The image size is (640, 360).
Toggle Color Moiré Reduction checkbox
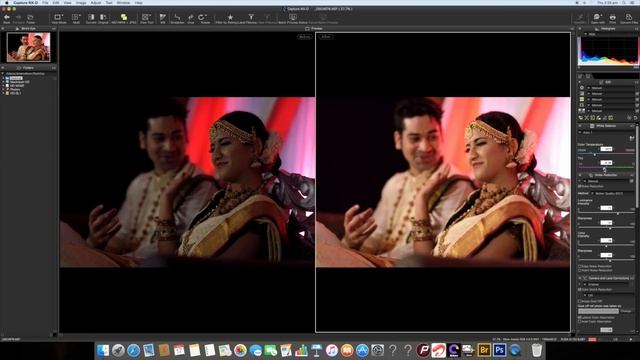tap(580, 289)
